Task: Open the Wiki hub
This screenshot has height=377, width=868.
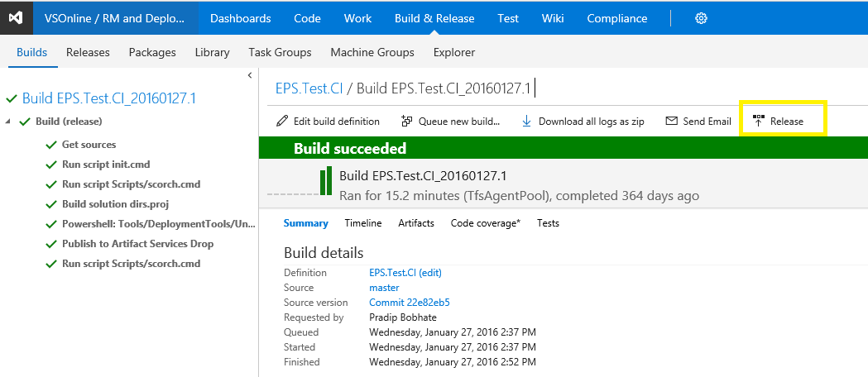Action: tap(553, 18)
